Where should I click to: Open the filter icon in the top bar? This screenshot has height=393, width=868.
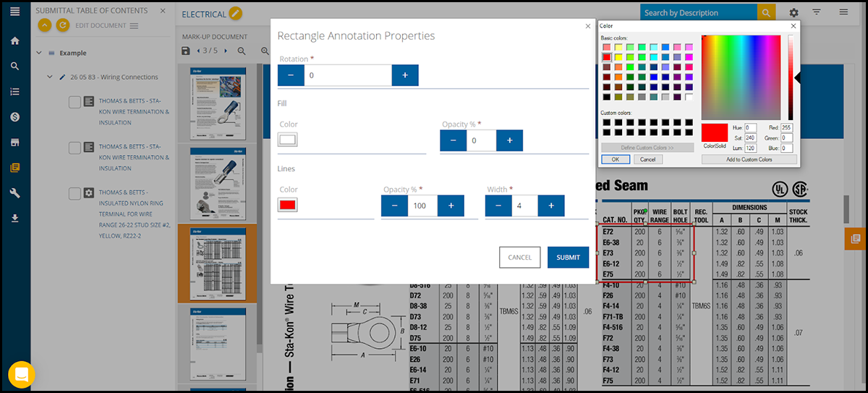tap(817, 12)
